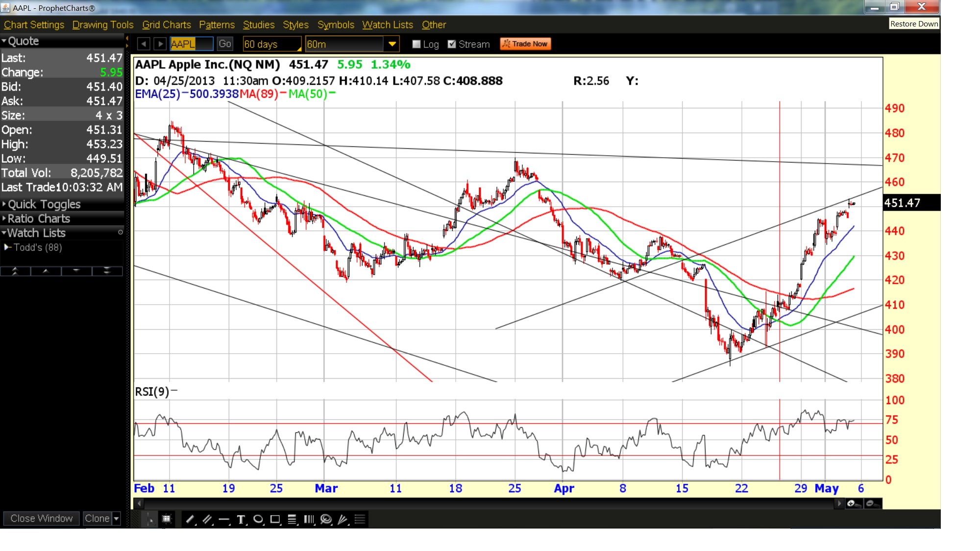Open the RSI(9) study menu

pos(152,391)
